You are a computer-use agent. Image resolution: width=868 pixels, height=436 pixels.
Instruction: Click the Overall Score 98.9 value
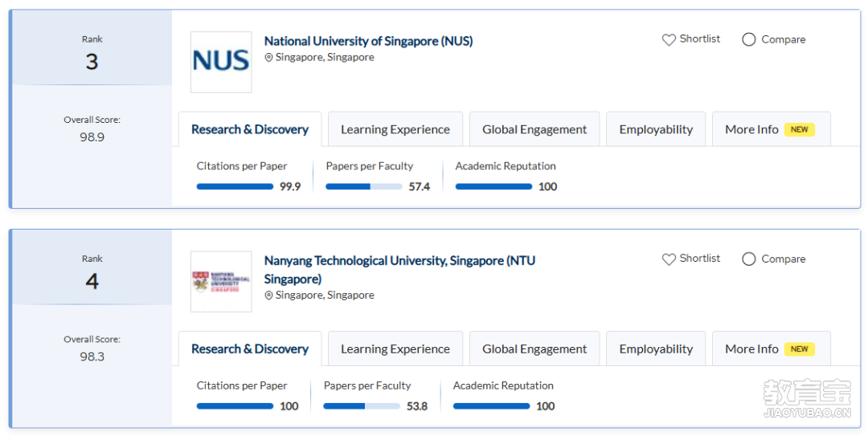(92, 137)
